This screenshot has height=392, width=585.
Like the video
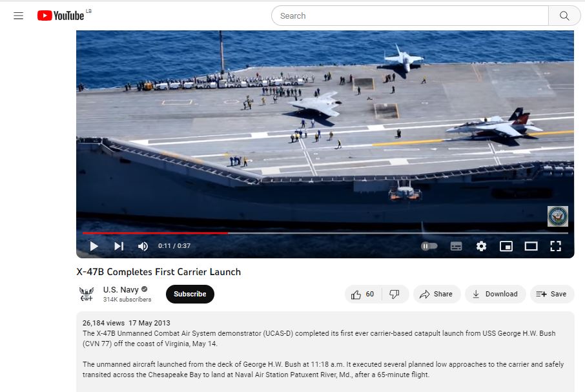[x=363, y=294]
